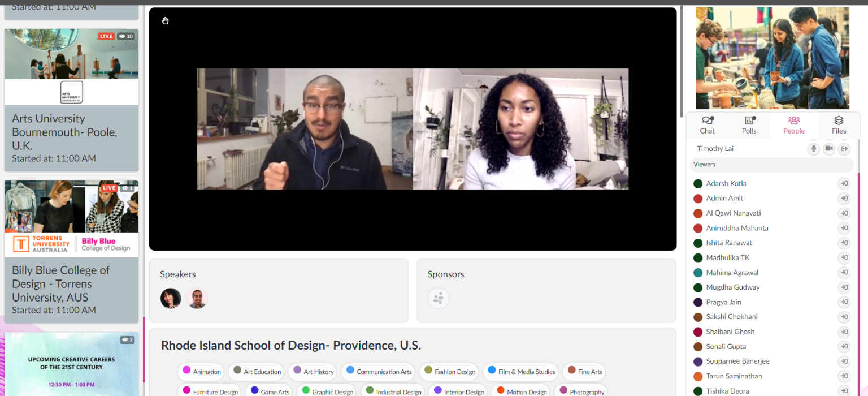This screenshot has width=868, height=396.
Task: Click the arrow icon beside Mugdha Gudway
Action: (x=844, y=287)
